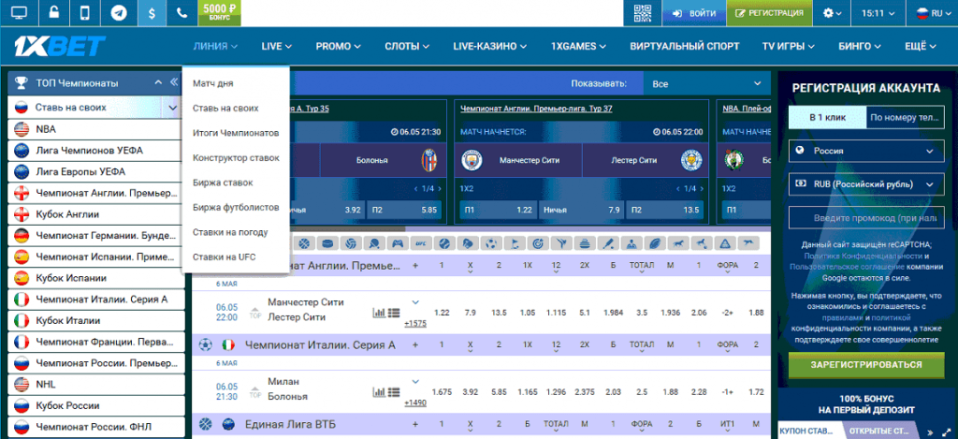
Task: Expand the Россия country dropdown
Action: pyautogui.click(x=865, y=152)
